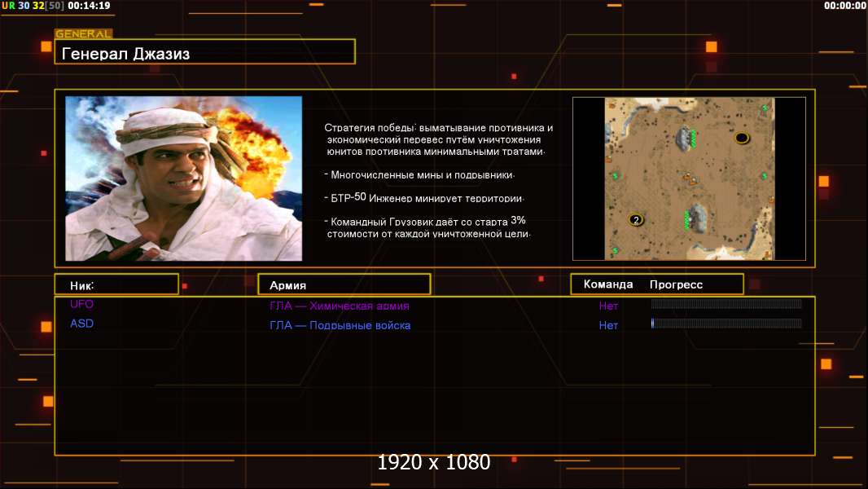Screen dimensions: 868x489
Task: Click the GENERAL tab label
Action: pyautogui.click(x=83, y=34)
